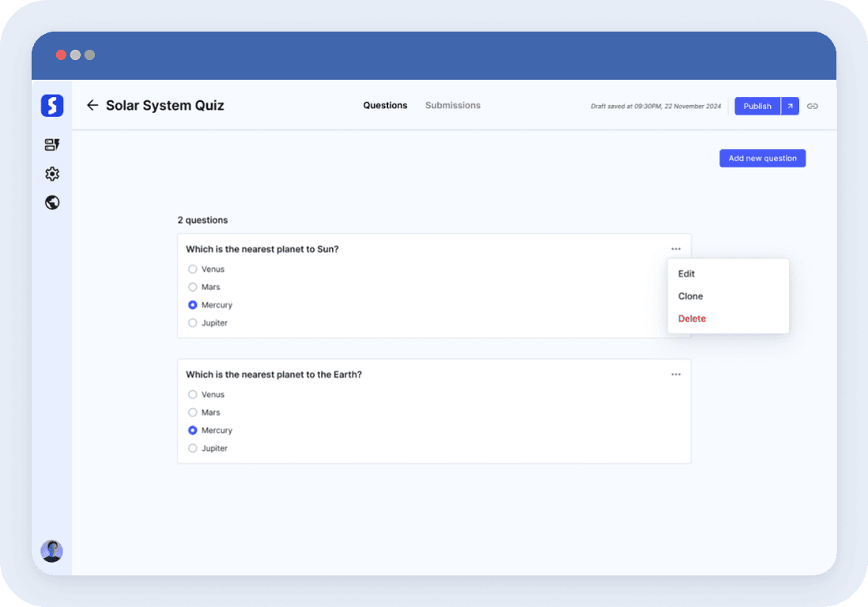Select Mars for the Sun question
Screen dimensions: 868x607
[193, 287]
